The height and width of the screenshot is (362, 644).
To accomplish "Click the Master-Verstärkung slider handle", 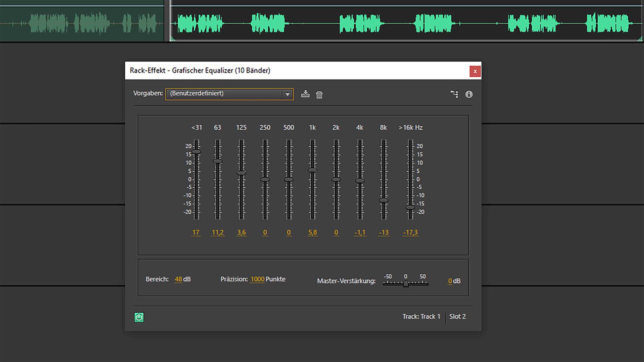I will 406,284.
